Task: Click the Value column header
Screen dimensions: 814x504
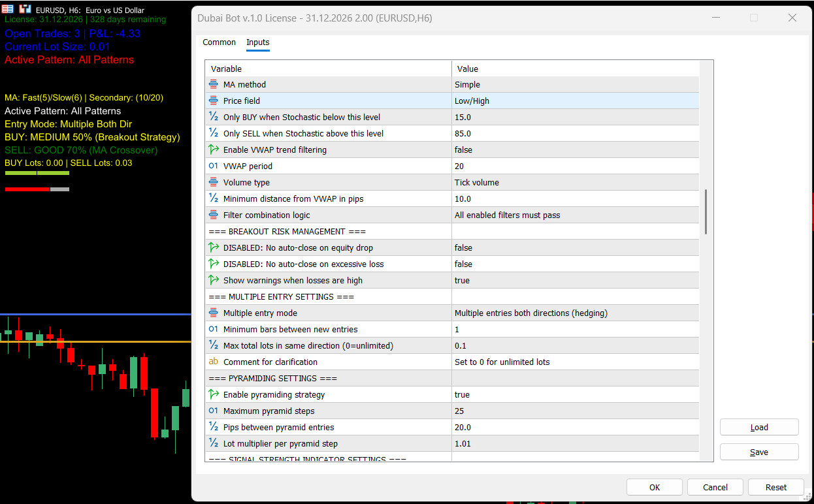Action: point(576,69)
